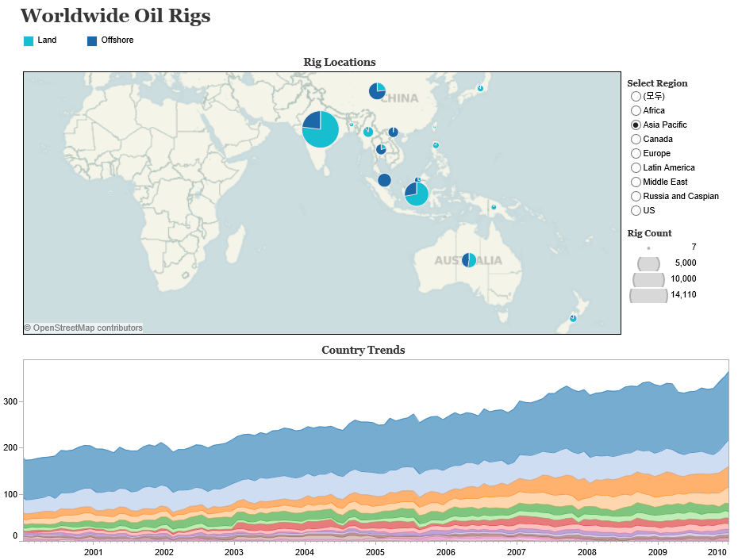Switch region filter to Europe
The image size is (738, 560).
[636, 153]
